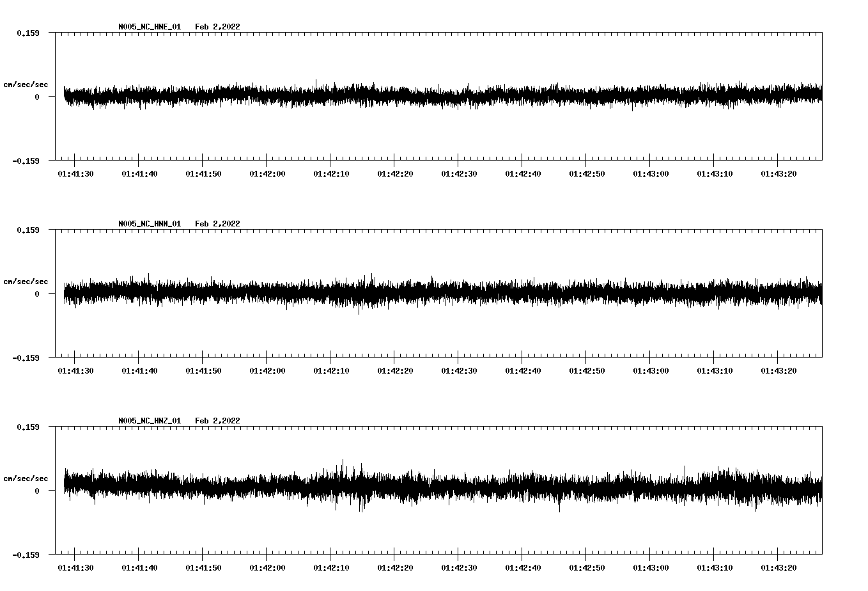Click 01:43:20 below the HNZ vertical plot

[779, 568]
